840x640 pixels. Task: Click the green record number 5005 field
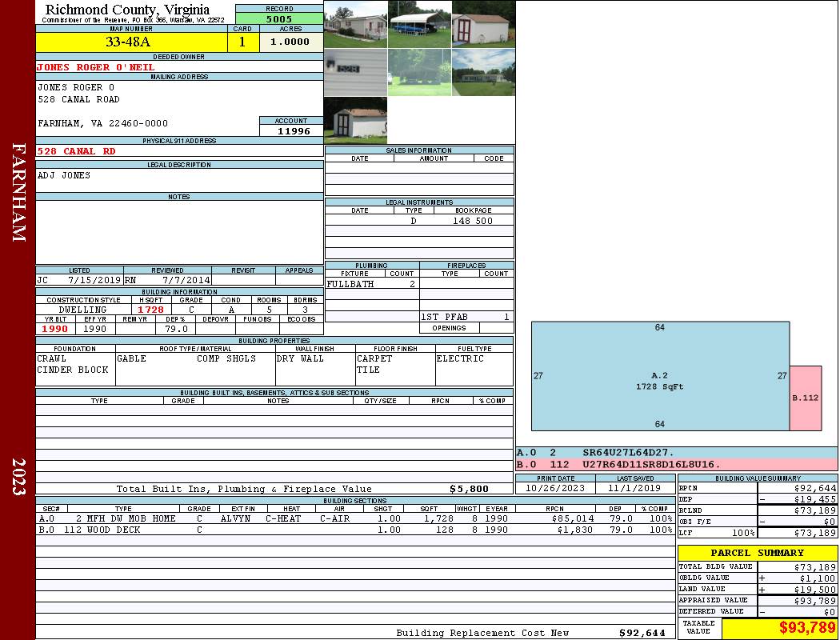(279, 18)
